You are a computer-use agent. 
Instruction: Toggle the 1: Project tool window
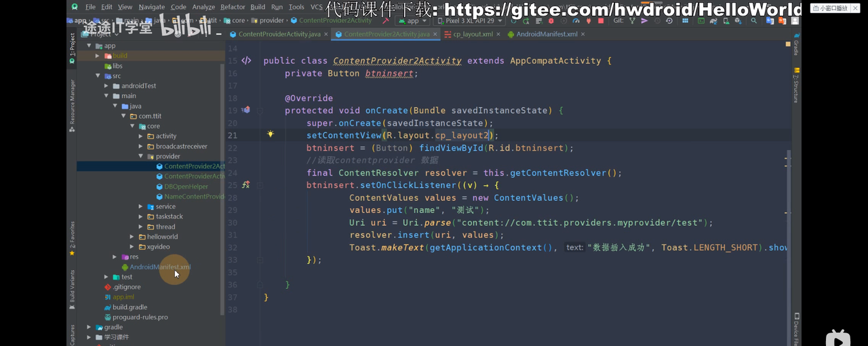click(72, 49)
